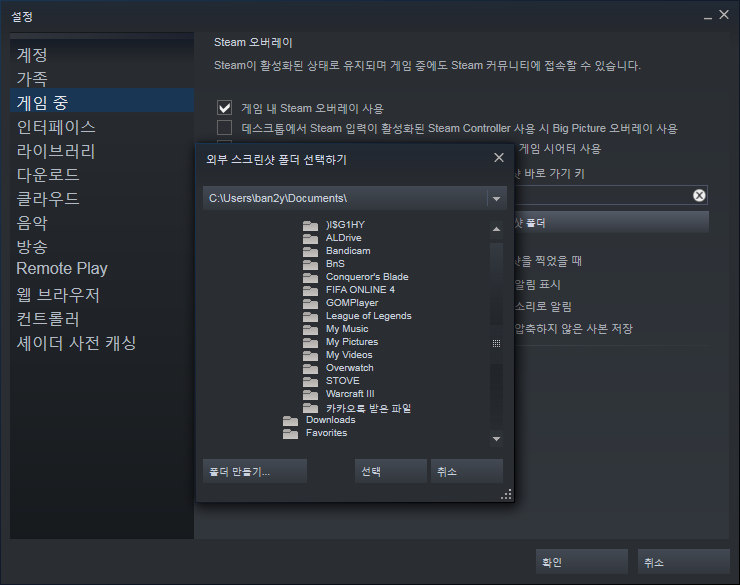The width and height of the screenshot is (740, 585).
Task: Expand the folder path dropdown arrow
Action: pyautogui.click(x=496, y=199)
